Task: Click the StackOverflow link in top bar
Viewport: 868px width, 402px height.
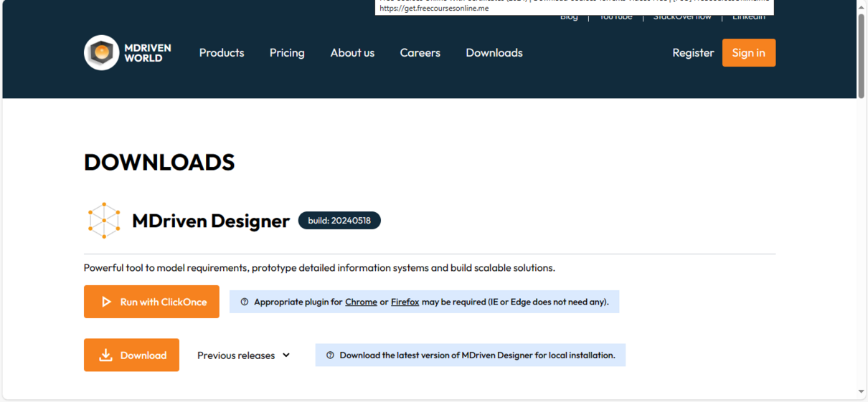Action: (x=682, y=16)
